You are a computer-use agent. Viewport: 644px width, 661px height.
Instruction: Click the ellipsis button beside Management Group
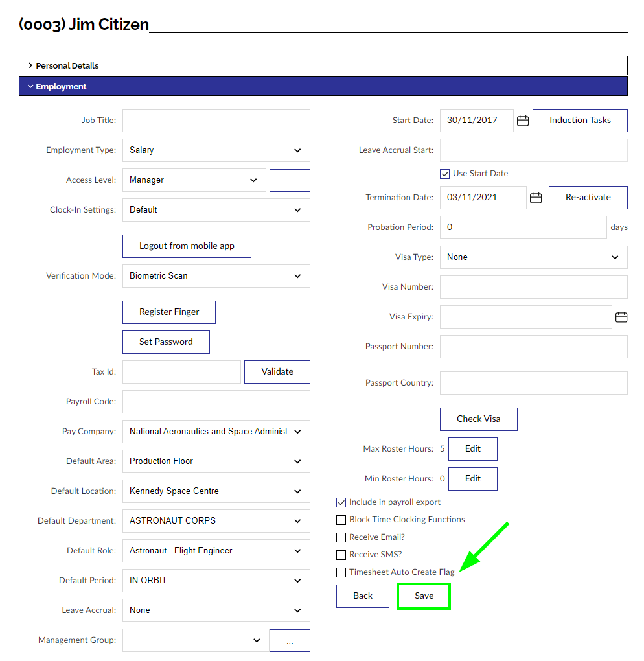pos(290,640)
